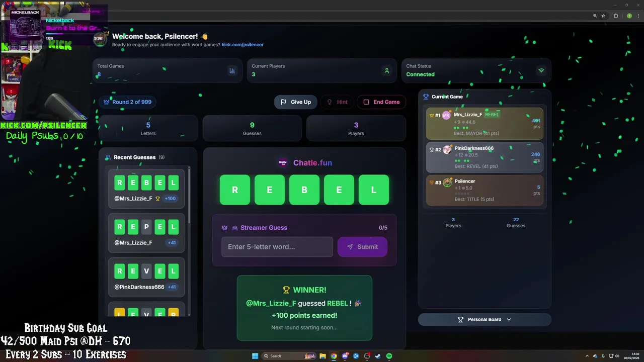Click the REBEL guess card in Recent Guesses
The width and height of the screenshot is (644, 362).
pos(146,189)
